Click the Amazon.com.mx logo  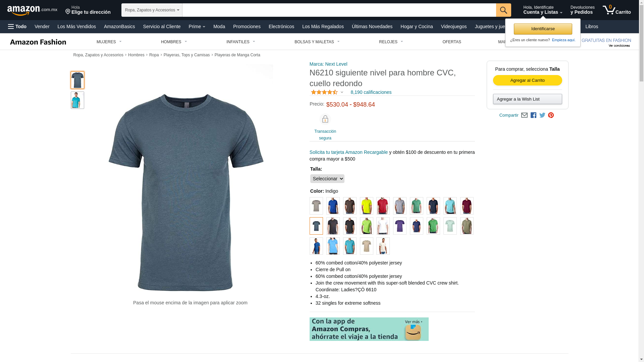tap(32, 10)
